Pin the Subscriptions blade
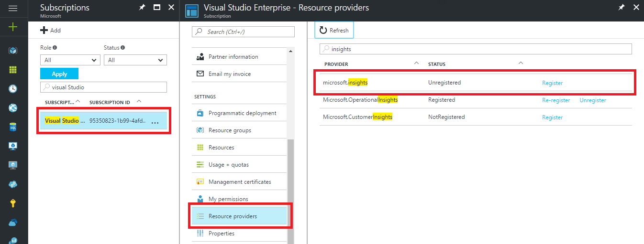Image resolution: width=644 pixels, height=244 pixels. coord(142,8)
